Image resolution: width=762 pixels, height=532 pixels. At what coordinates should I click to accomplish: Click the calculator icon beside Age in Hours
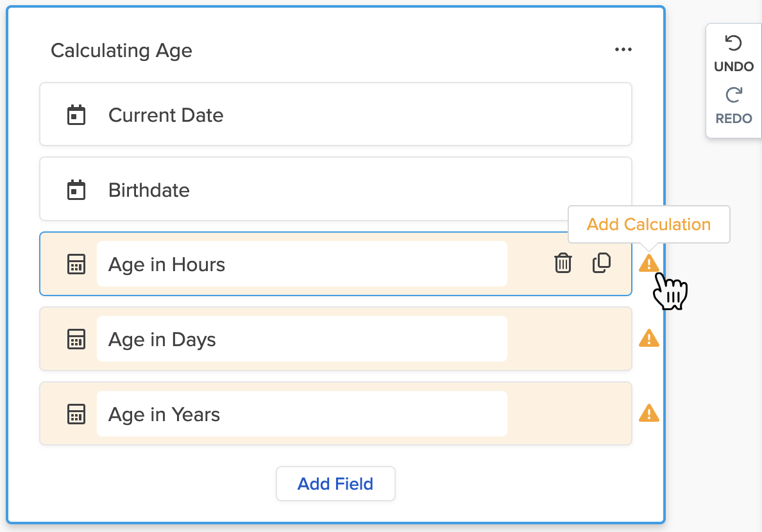[76, 263]
